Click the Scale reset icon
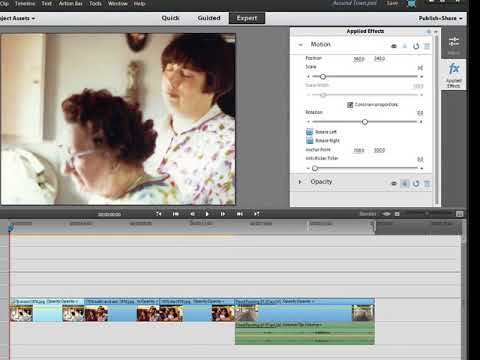 click(x=420, y=68)
